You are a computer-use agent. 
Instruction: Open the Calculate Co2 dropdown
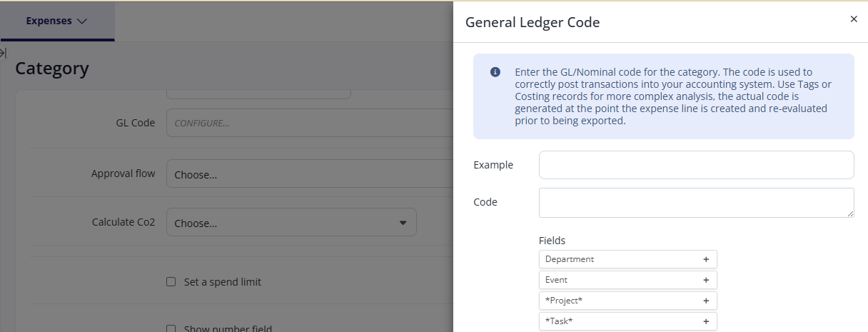pos(291,223)
